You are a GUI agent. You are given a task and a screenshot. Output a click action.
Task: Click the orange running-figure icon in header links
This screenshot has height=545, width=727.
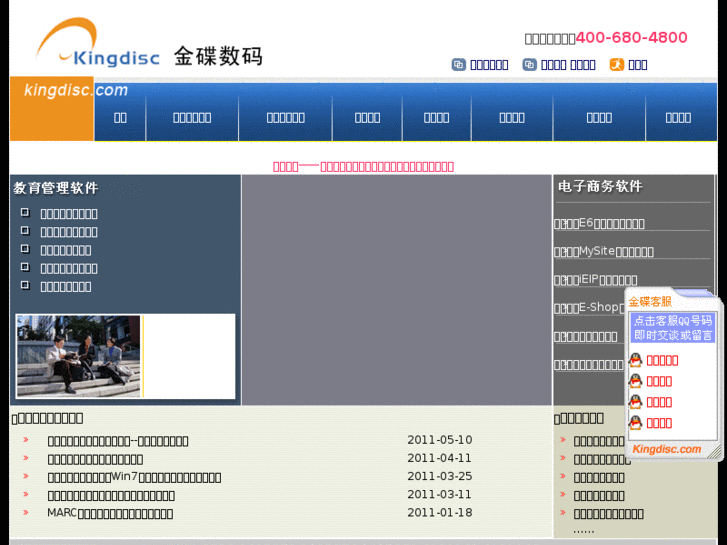pyautogui.click(x=616, y=64)
